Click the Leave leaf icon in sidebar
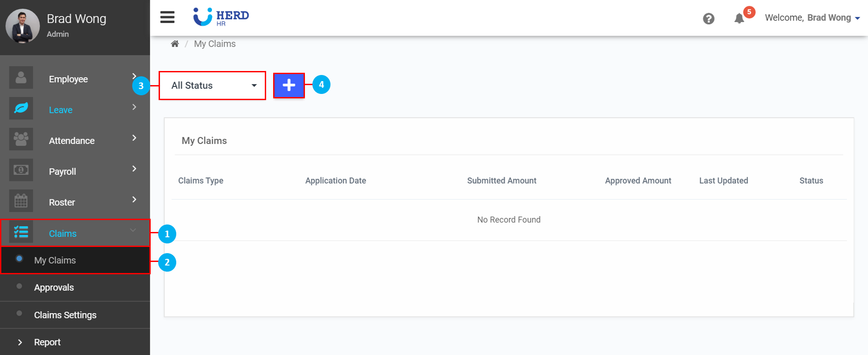868x355 pixels. coord(21,108)
